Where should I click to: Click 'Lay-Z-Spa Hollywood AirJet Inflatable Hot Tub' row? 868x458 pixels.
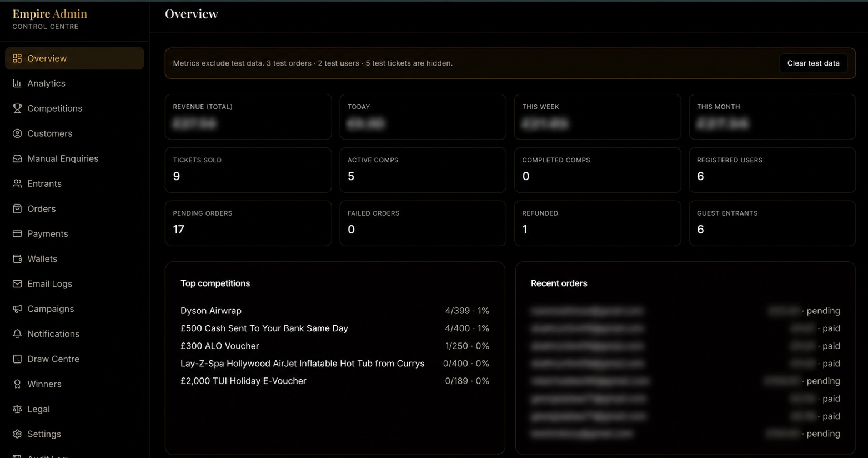coord(335,364)
